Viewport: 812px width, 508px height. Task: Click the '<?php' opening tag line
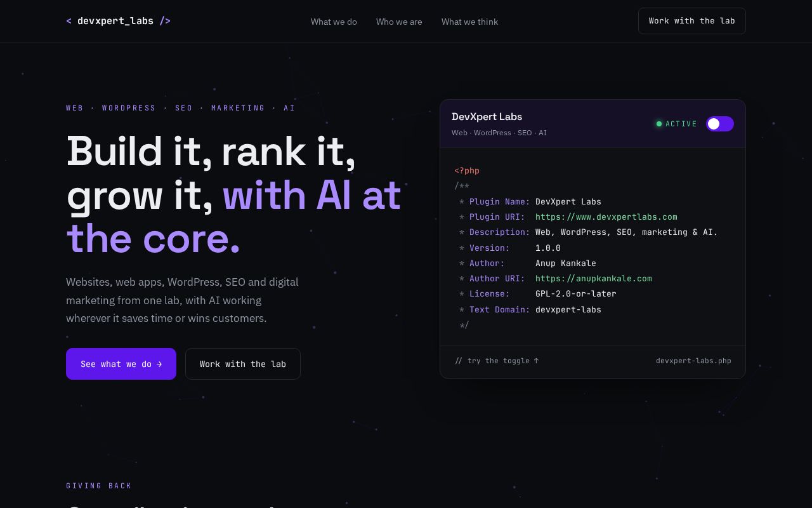tap(467, 171)
